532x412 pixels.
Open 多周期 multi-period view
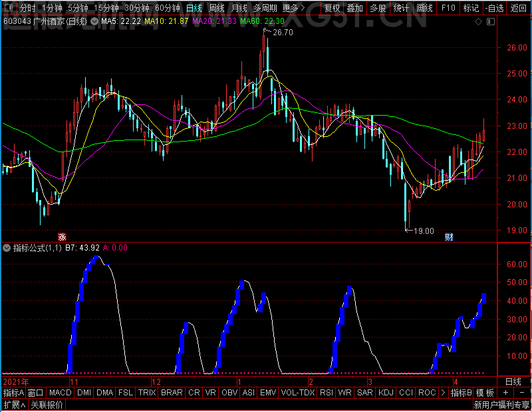click(265, 7)
